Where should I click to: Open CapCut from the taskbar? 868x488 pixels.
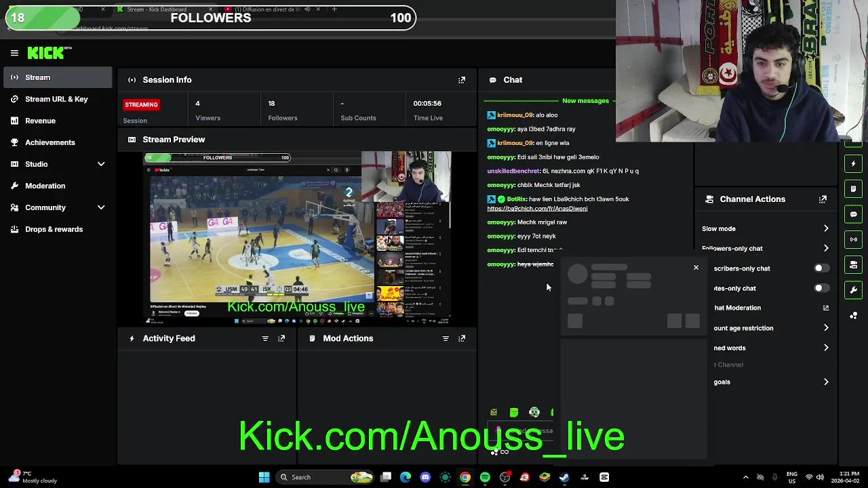pos(604,477)
